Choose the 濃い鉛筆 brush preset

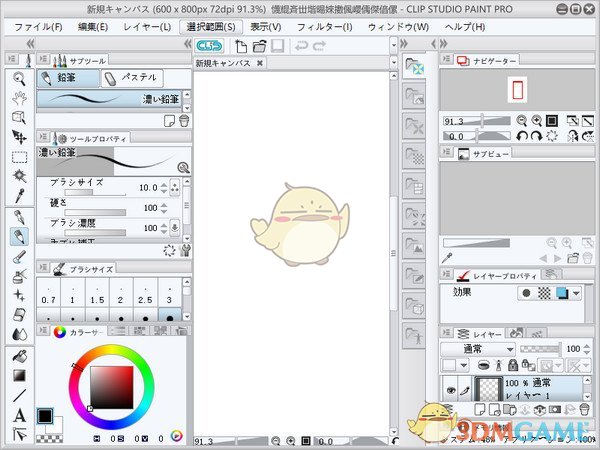point(109,99)
